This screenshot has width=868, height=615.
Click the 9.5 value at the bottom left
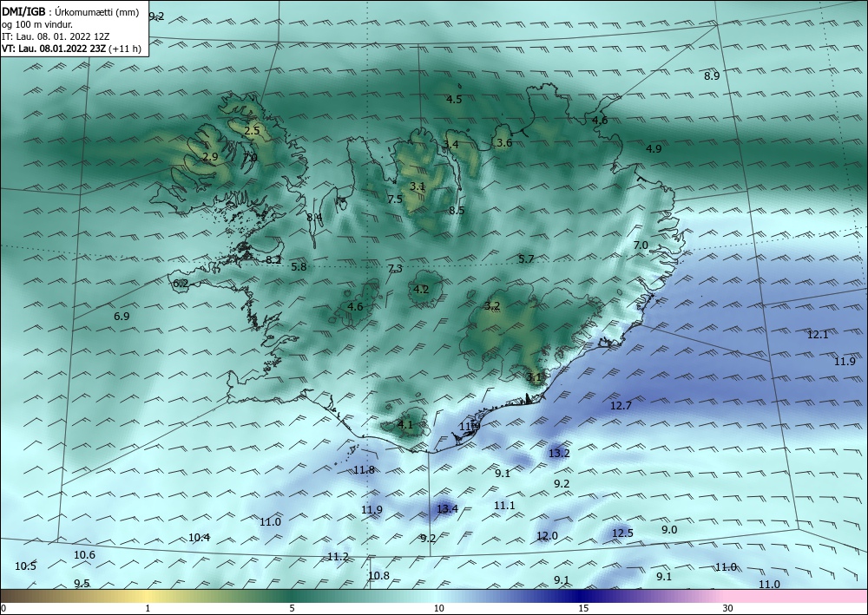pyautogui.click(x=82, y=584)
